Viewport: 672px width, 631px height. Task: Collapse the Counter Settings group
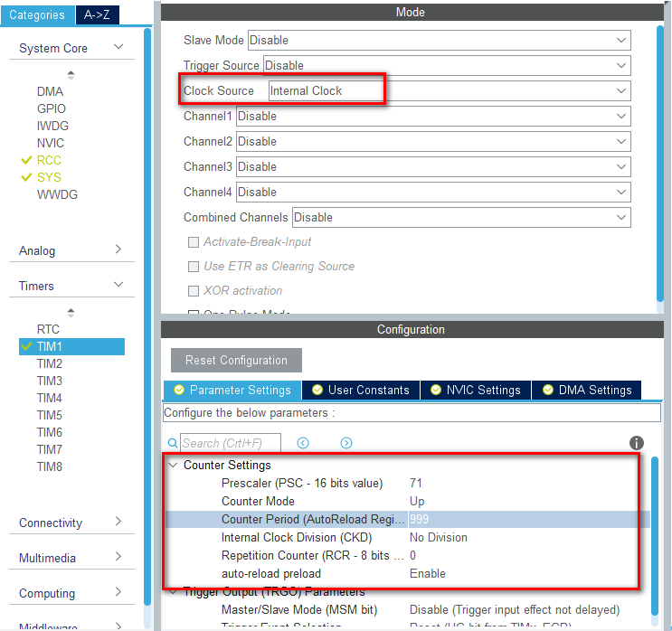(x=173, y=465)
